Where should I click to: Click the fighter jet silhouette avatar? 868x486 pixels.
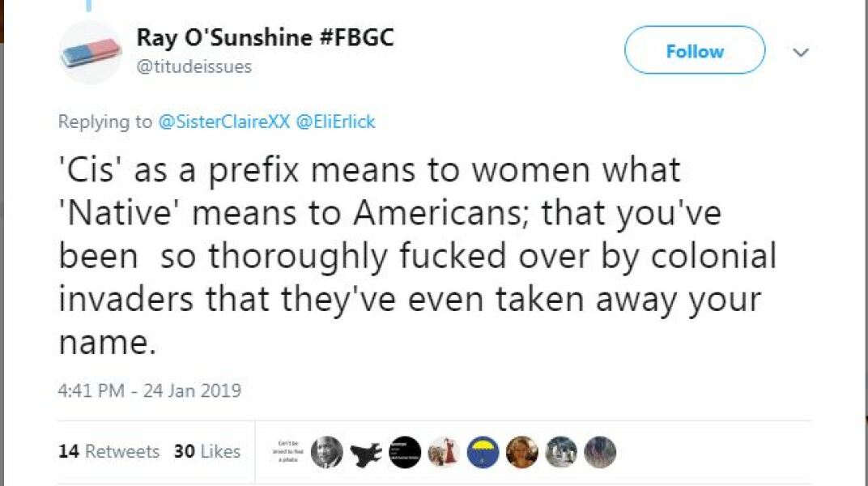pos(364,451)
